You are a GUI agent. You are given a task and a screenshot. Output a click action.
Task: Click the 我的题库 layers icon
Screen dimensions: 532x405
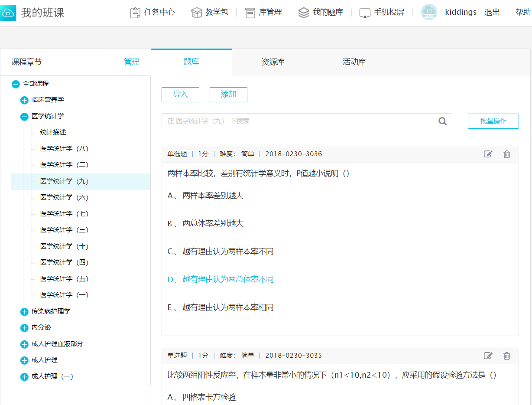coord(304,13)
